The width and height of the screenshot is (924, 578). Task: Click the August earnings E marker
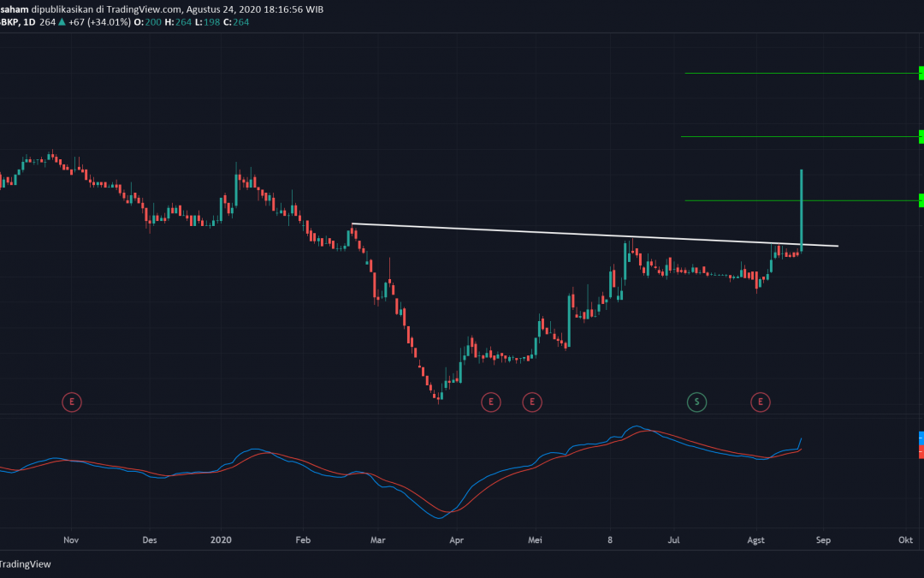pos(761,401)
